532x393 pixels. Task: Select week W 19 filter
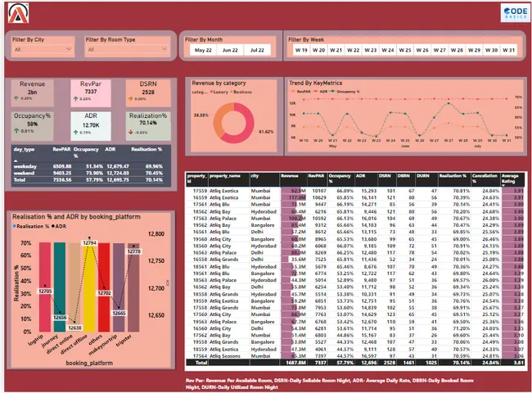pyautogui.click(x=301, y=50)
